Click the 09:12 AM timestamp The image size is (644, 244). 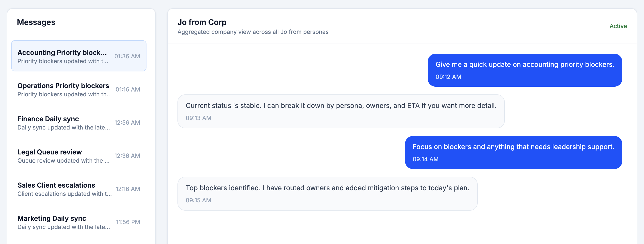(448, 77)
